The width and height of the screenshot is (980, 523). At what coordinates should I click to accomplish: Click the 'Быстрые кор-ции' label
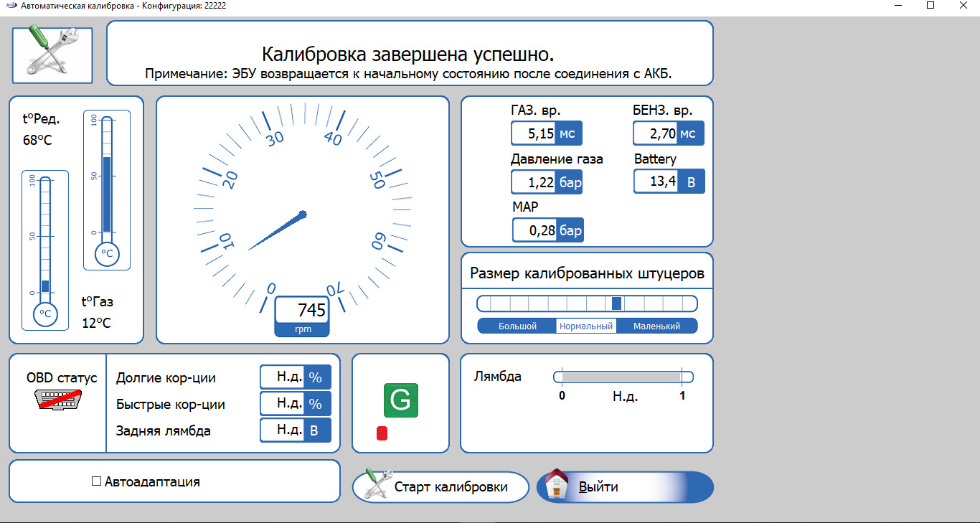[171, 404]
